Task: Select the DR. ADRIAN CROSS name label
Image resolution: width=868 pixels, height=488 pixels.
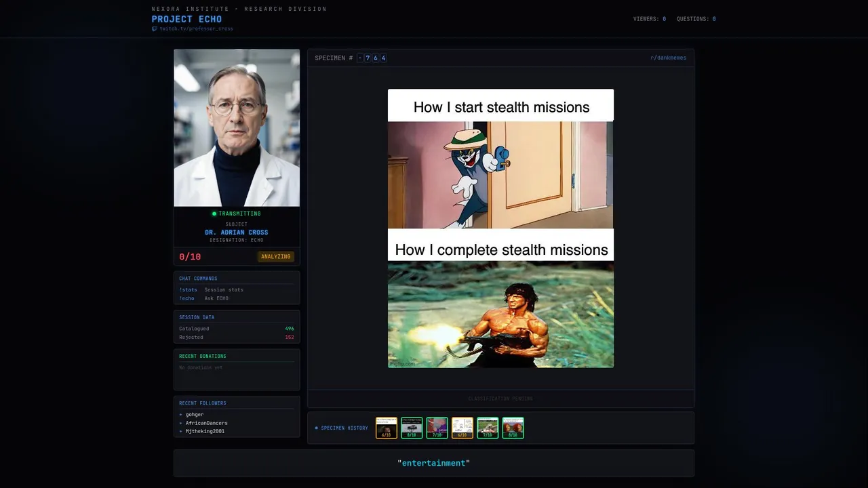Action: point(237,232)
